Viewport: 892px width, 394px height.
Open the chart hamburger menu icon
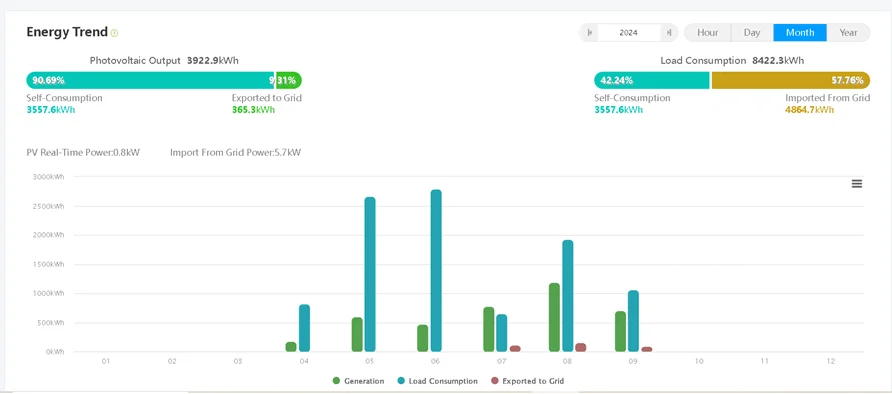[857, 184]
